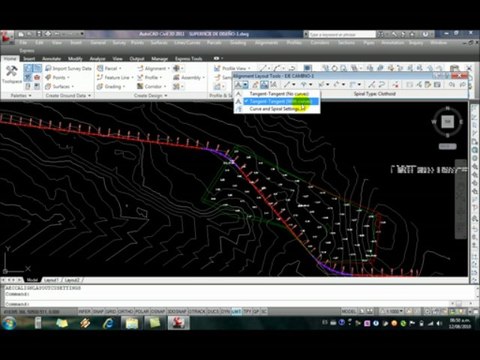Click the ViewCube in drawing area
The image size is (480, 360).
[448, 122]
